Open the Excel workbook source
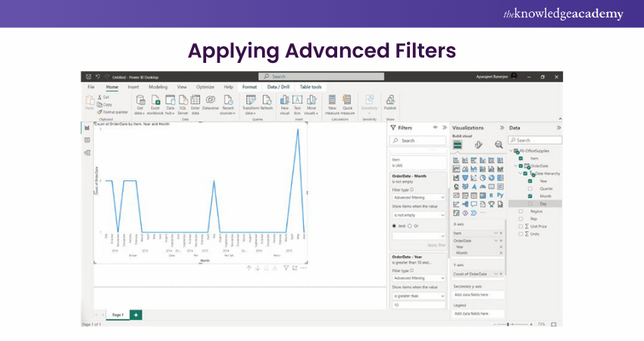The height and width of the screenshot is (341, 644). 155,101
